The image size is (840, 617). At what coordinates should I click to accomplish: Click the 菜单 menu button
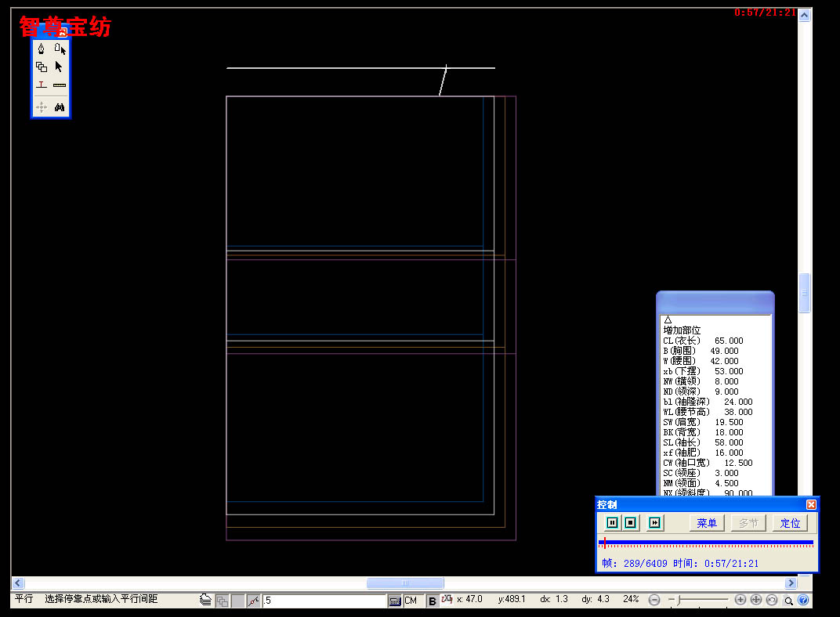(x=707, y=523)
